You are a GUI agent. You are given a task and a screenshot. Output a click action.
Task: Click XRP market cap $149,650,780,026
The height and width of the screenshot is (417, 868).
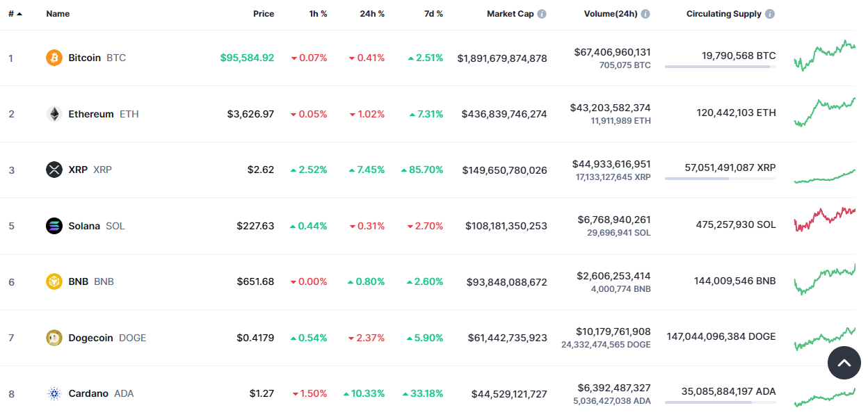pyautogui.click(x=504, y=170)
